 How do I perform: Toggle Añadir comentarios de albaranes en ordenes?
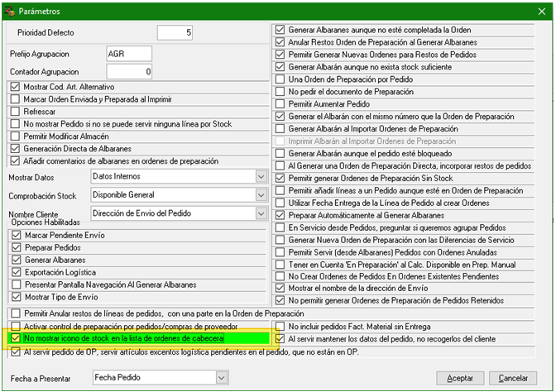click(x=15, y=161)
